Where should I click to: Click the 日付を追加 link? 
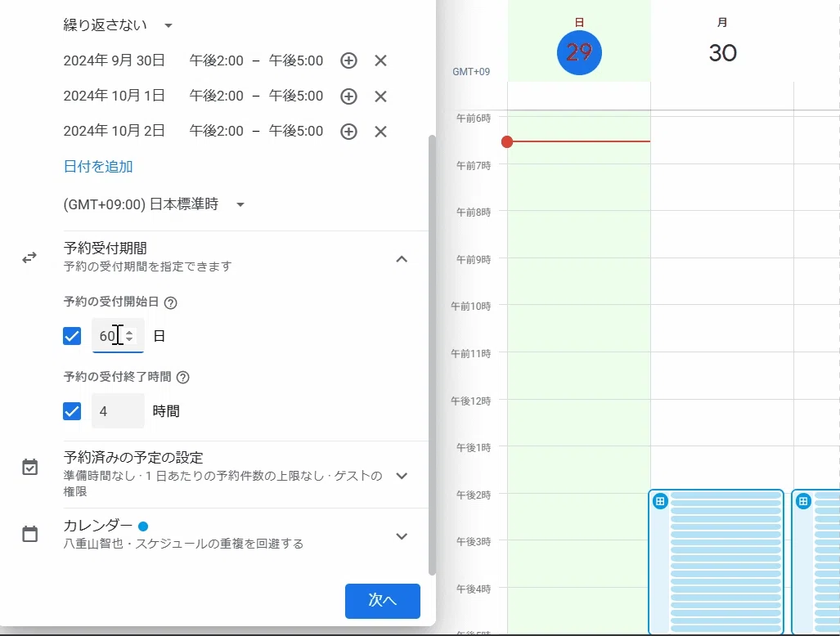click(98, 167)
